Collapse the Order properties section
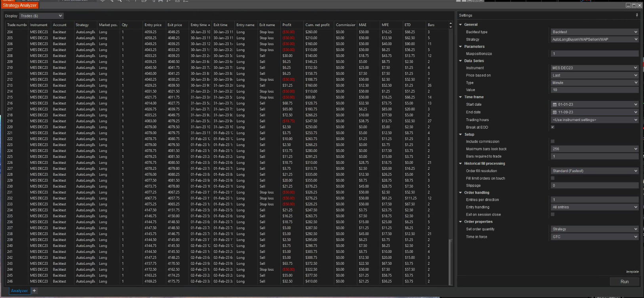The width and height of the screenshot is (644, 298). click(x=461, y=222)
